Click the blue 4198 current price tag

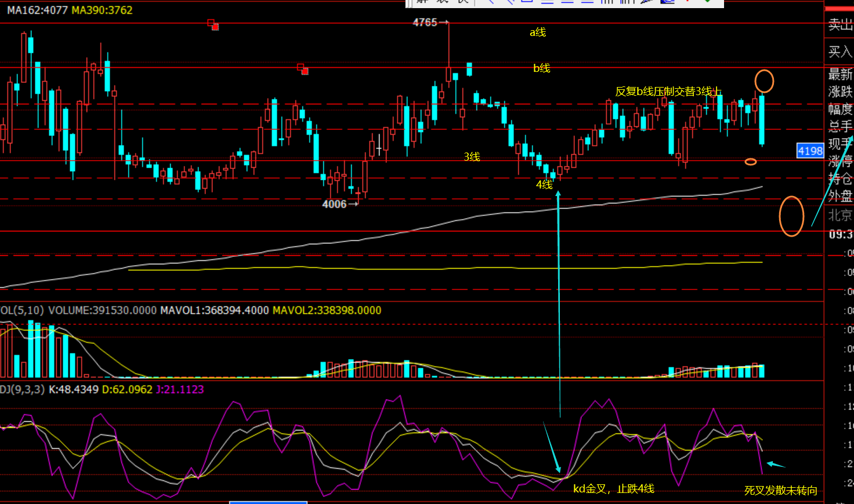click(810, 151)
